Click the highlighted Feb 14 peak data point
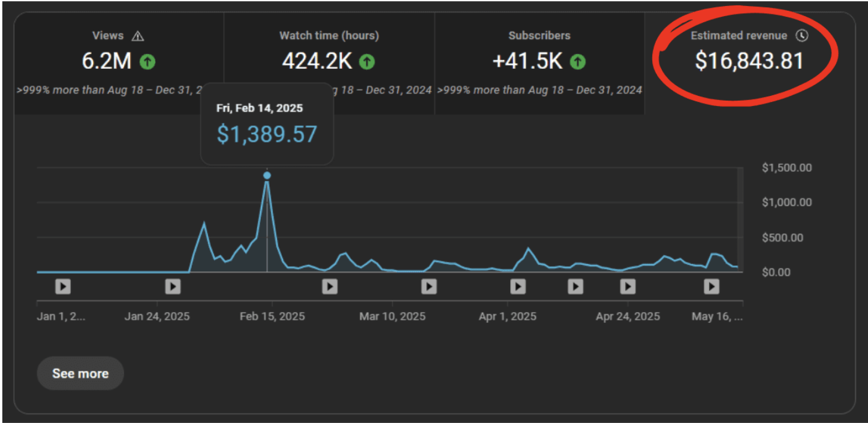Viewport: 868px width, 423px height. [267, 176]
